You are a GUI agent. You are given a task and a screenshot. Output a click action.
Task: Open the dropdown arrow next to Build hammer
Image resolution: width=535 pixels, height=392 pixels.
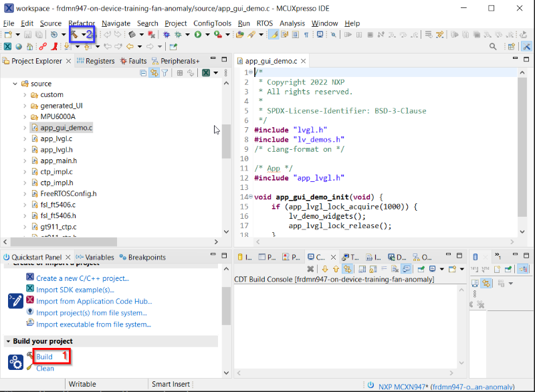[83, 35]
